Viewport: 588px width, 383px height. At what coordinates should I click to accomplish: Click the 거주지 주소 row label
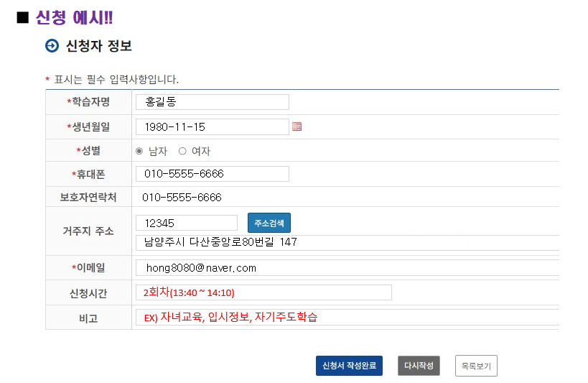point(88,231)
